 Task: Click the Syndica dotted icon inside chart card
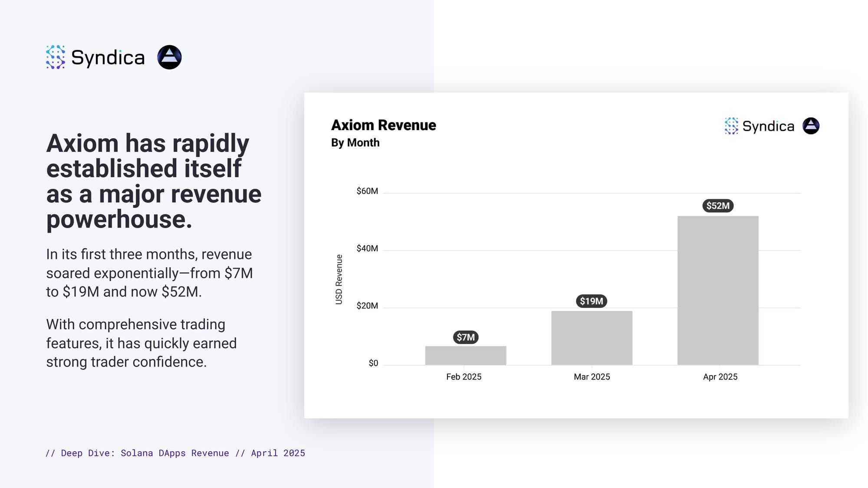(731, 126)
